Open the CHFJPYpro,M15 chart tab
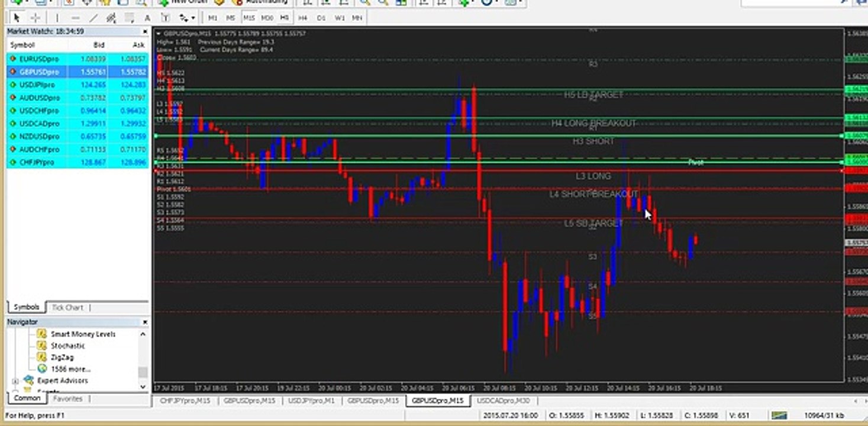 (186, 401)
